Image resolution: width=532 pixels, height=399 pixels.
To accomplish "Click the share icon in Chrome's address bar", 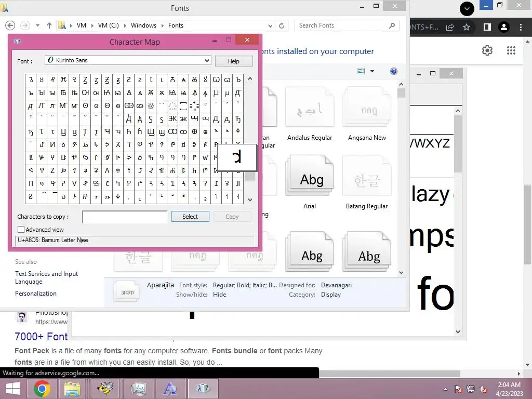I will pos(450,27).
